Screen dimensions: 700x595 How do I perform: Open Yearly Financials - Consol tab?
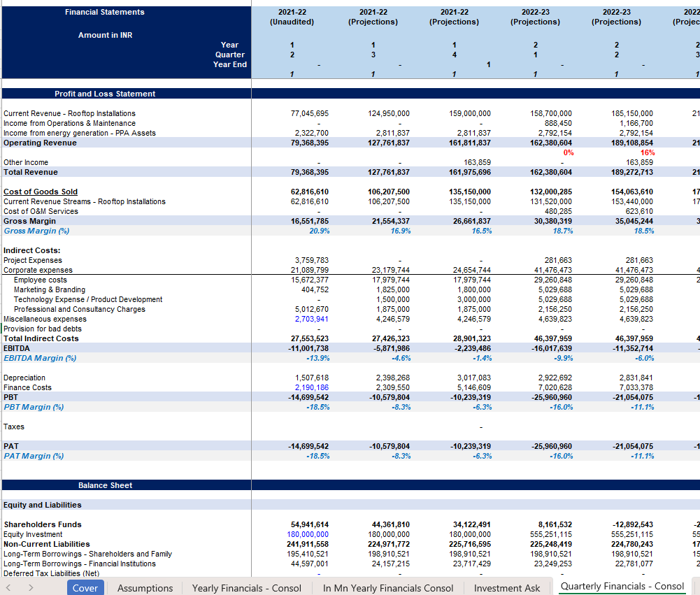pos(246,588)
